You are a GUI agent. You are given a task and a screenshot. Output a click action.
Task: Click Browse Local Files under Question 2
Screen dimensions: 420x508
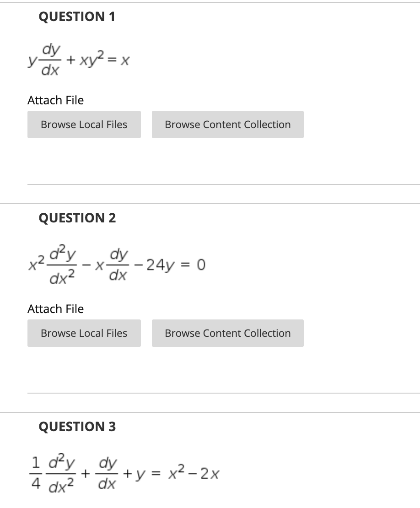click(84, 333)
